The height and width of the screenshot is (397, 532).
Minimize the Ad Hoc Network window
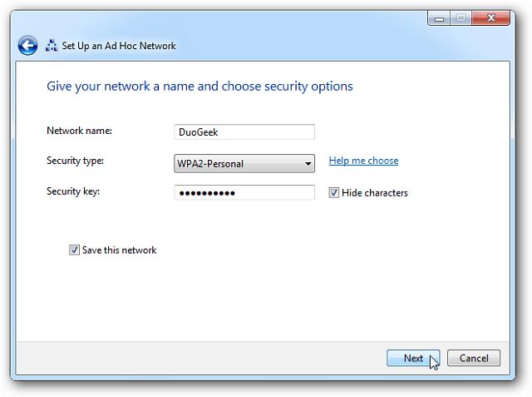point(439,18)
